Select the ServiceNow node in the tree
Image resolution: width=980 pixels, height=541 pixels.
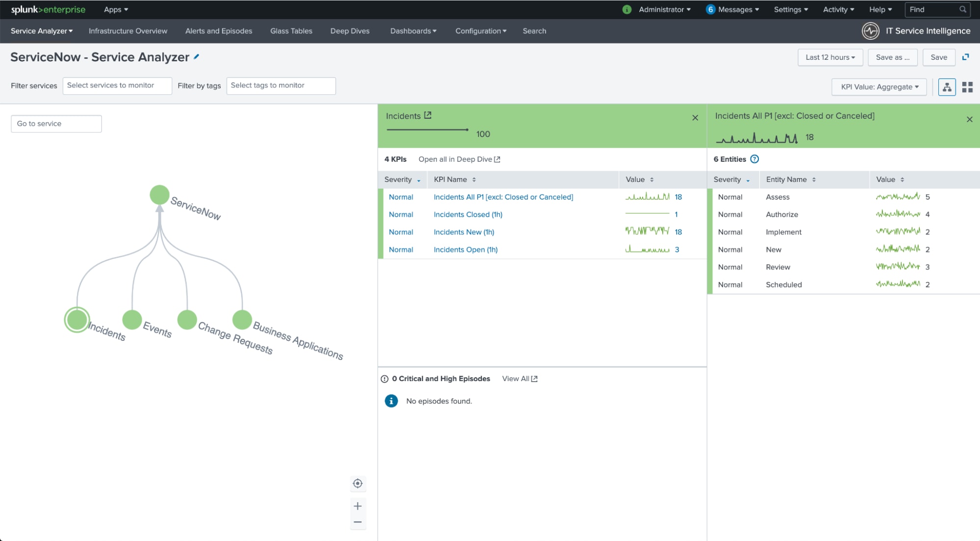tap(159, 195)
